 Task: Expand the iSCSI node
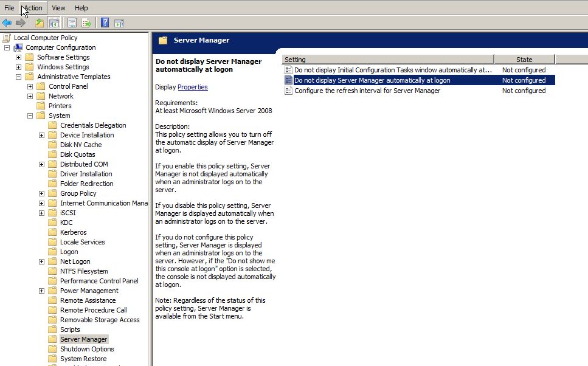click(x=41, y=213)
